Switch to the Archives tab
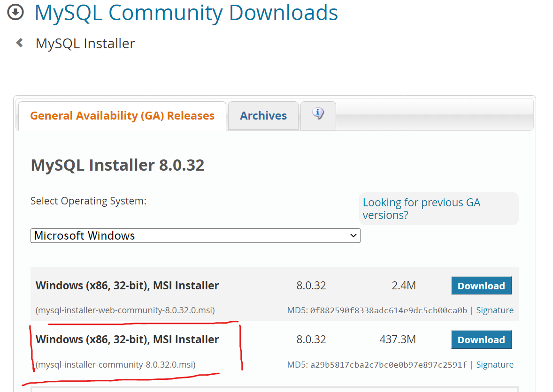Screen dimensions: 553x392 [263, 116]
